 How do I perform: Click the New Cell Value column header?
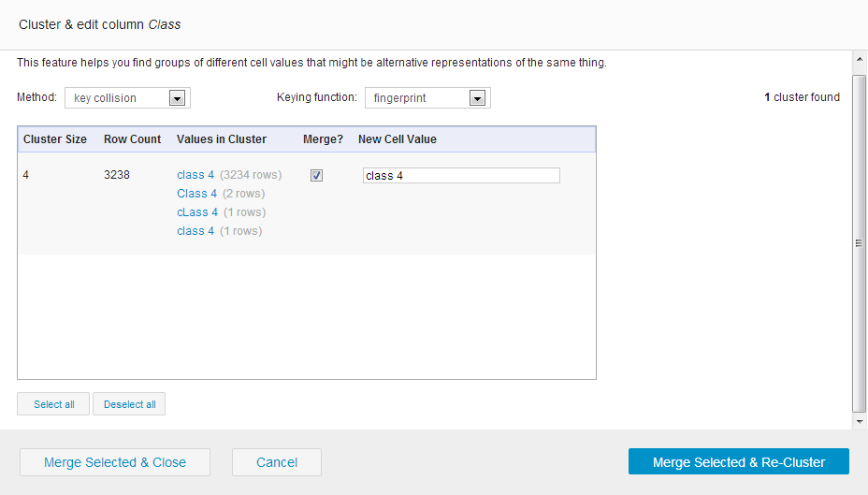[x=398, y=139]
